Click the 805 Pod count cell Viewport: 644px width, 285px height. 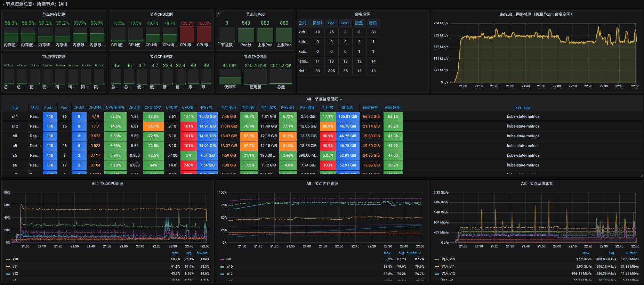(x=331, y=71)
